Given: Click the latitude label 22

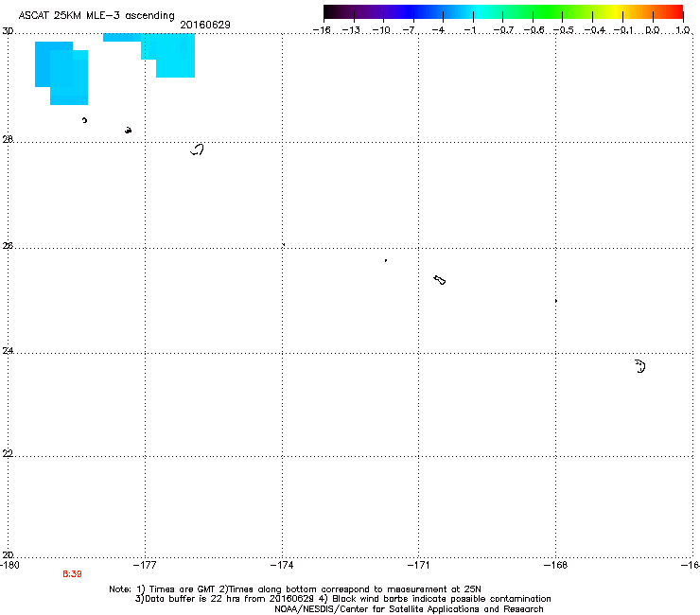Looking at the screenshot, I should [x=8, y=453].
